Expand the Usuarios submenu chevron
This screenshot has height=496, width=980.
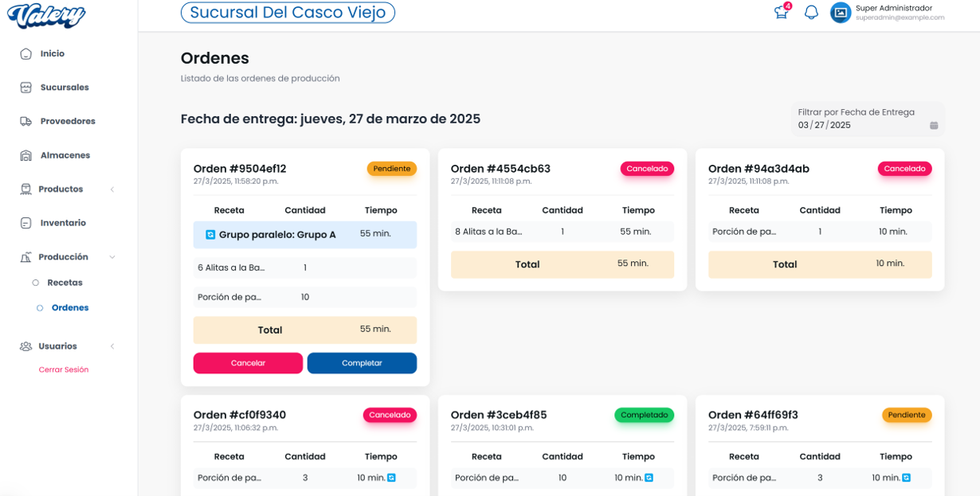click(112, 346)
